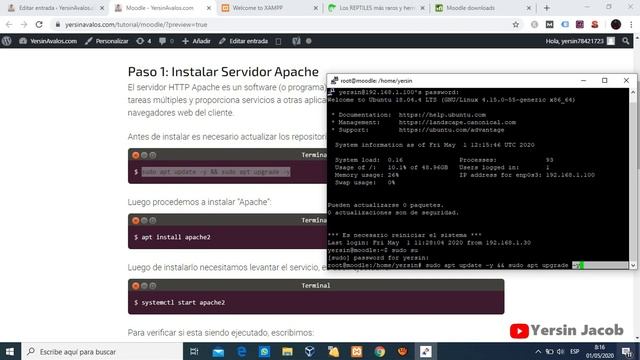Reload the current page
The height and width of the screenshot is (360, 640).
(x=39, y=24)
